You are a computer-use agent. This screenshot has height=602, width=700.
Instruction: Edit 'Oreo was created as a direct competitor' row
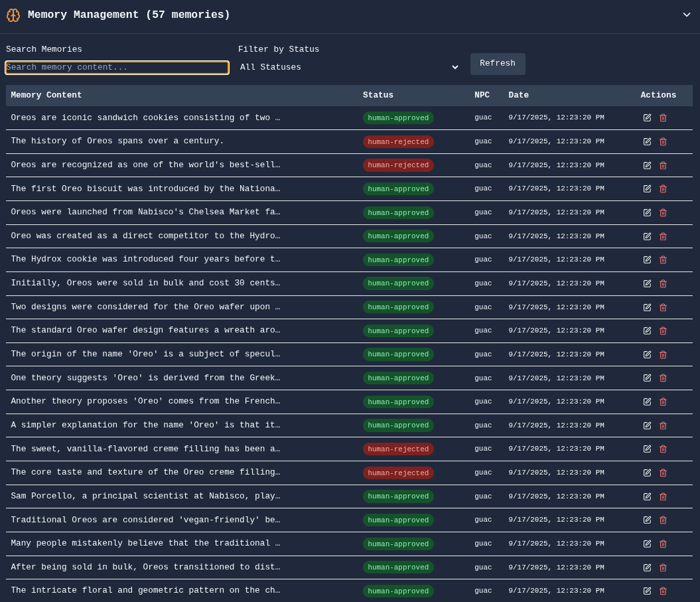[648, 236]
